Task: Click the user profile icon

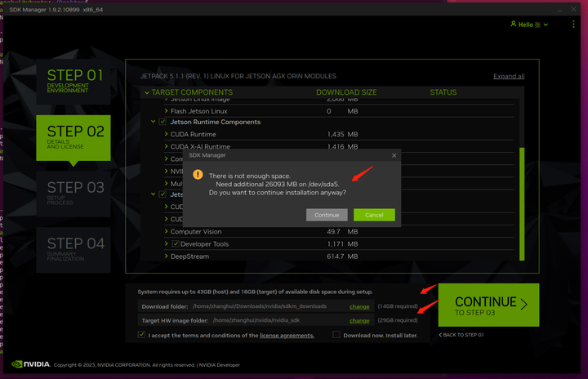Action: point(514,24)
